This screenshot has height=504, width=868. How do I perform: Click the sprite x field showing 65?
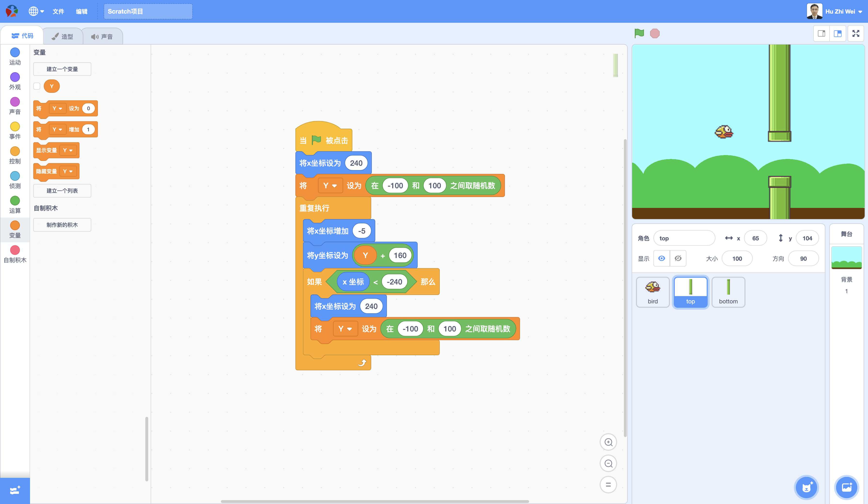[755, 238]
